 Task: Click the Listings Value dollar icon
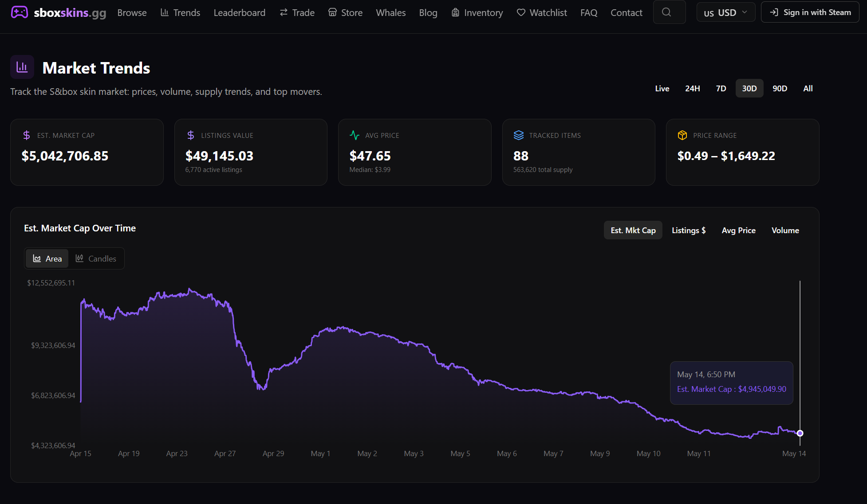click(x=191, y=135)
